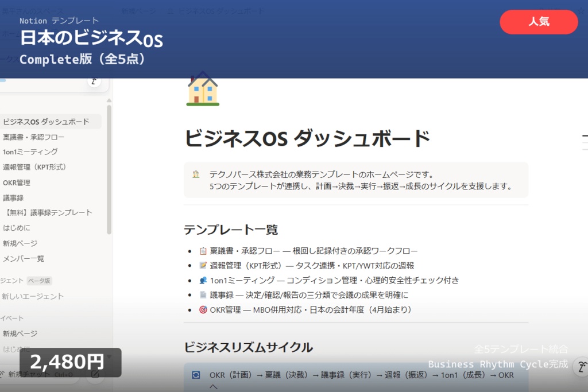
Task: Collapse the rhythm cycle callout with its chevron
Action: click(x=214, y=386)
